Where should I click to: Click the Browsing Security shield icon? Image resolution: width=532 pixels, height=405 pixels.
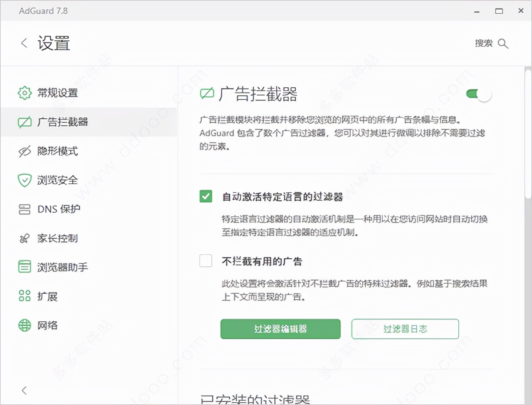coord(24,180)
